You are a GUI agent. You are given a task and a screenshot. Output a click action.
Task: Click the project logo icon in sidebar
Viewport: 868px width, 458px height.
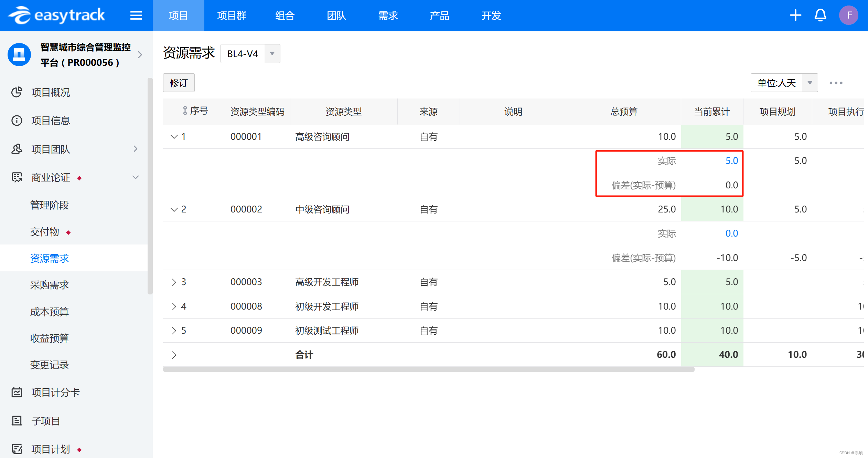(x=19, y=54)
